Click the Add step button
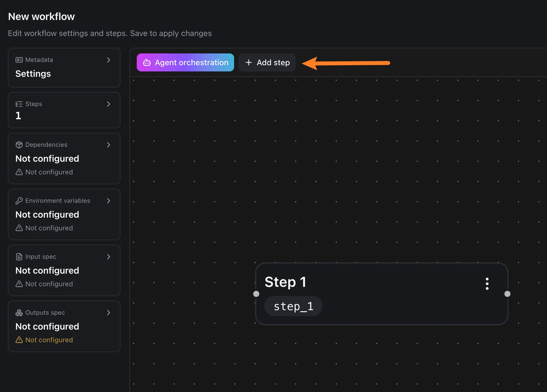 pyautogui.click(x=267, y=62)
